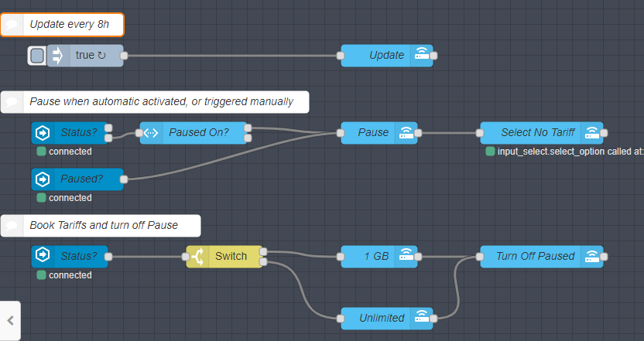Click input port of Select No Tariff node
This screenshot has width=644, height=341.
480,132
